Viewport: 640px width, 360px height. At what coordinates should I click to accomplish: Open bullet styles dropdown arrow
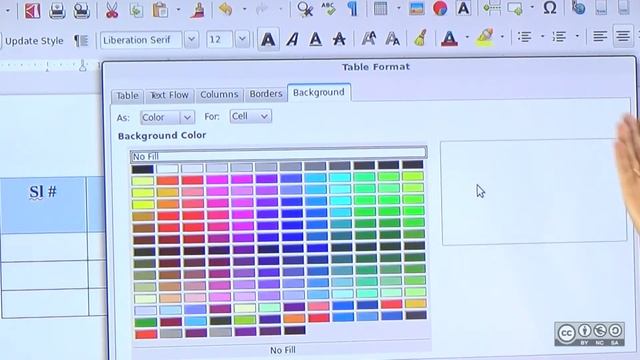[542, 37]
